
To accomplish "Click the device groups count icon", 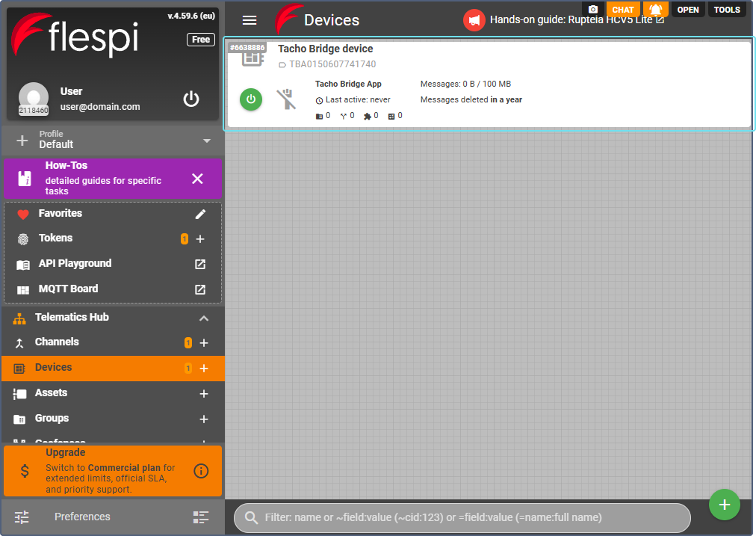I will point(319,117).
